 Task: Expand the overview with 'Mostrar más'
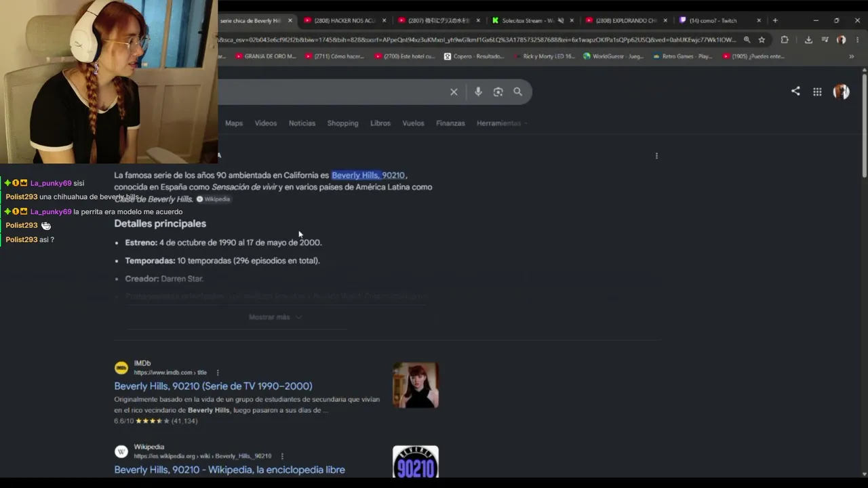pos(275,317)
